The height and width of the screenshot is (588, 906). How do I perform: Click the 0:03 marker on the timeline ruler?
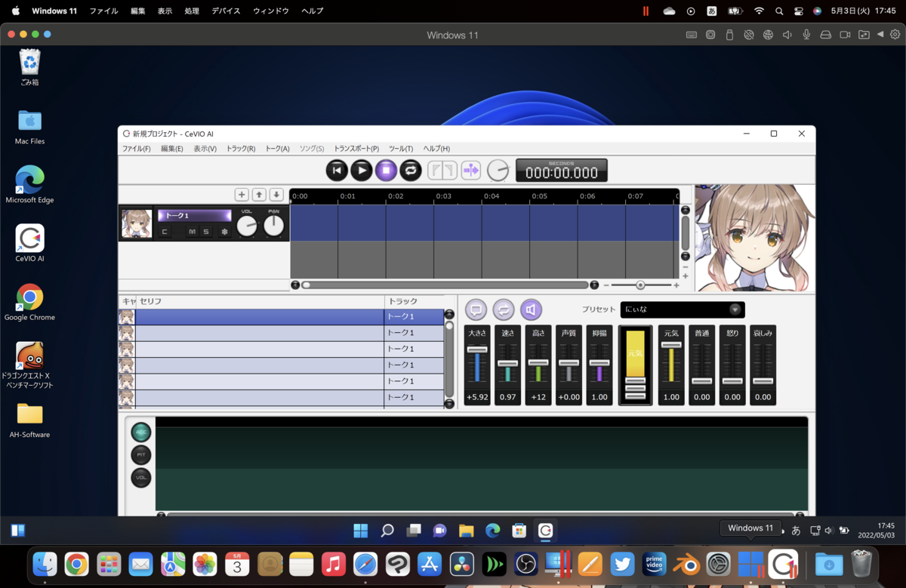point(443,196)
